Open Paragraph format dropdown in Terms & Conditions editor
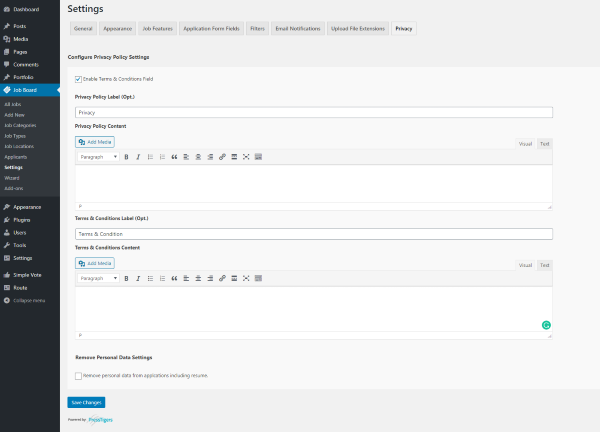Viewport: 600px width, 432px height. (x=98, y=278)
